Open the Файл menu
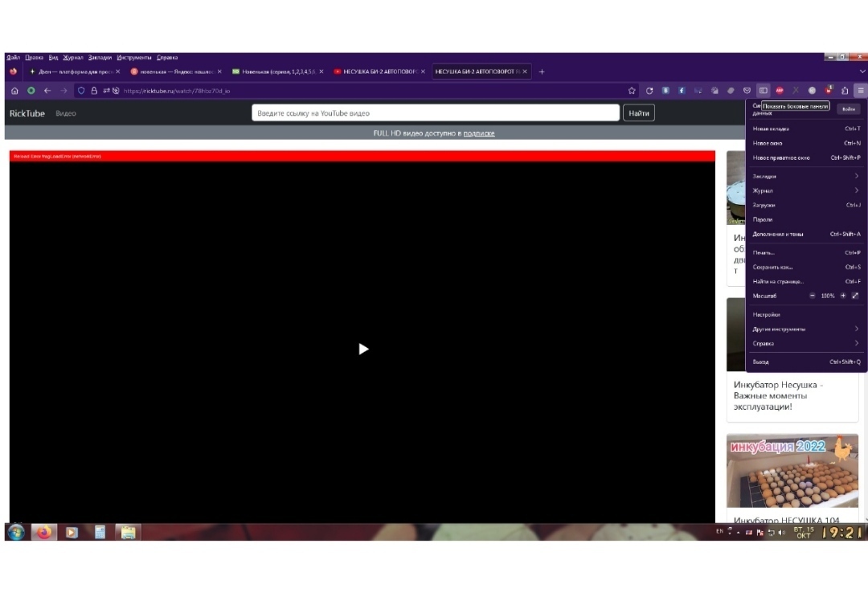Image resolution: width=868 pixels, height=601 pixels. pos(14,58)
